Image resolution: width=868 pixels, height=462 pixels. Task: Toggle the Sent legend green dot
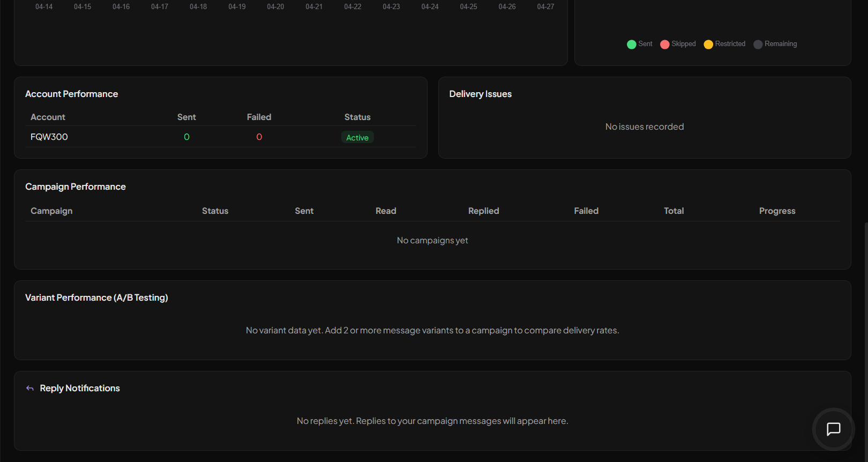632,44
